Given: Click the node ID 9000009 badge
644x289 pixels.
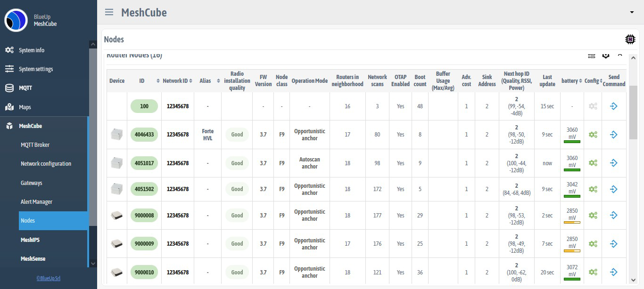Looking at the screenshot, I should [144, 244].
